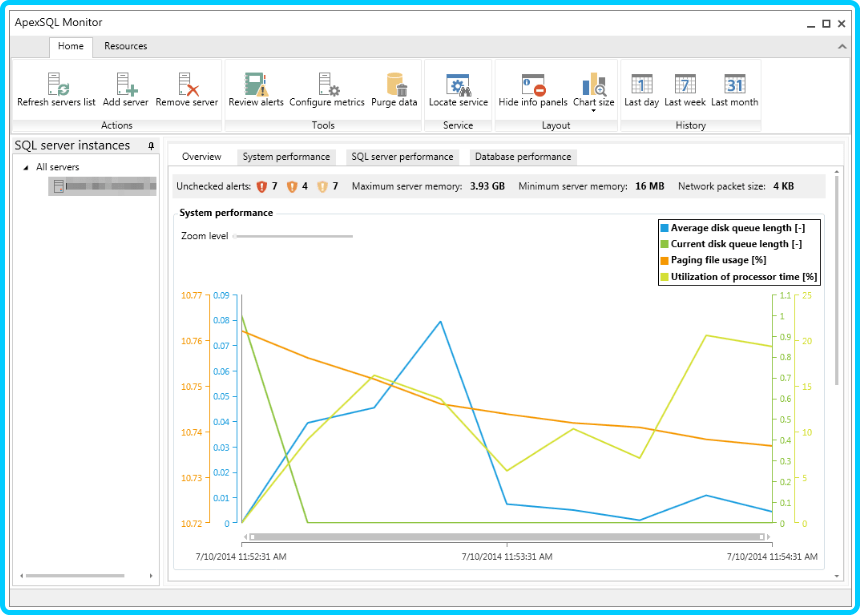Click the 7/10/2014 11:52:31 AM axis label

(x=241, y=556)
